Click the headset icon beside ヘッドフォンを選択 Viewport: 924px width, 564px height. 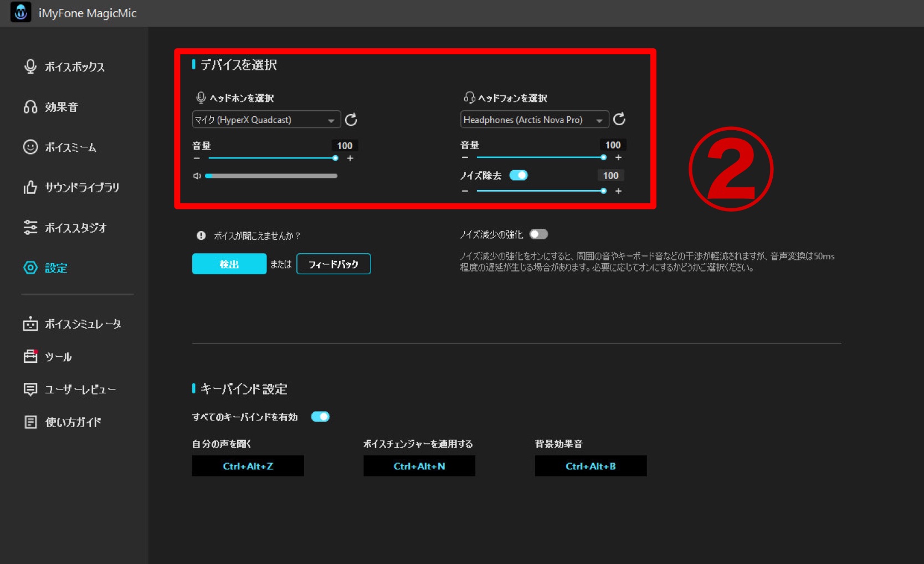[469, 98]
